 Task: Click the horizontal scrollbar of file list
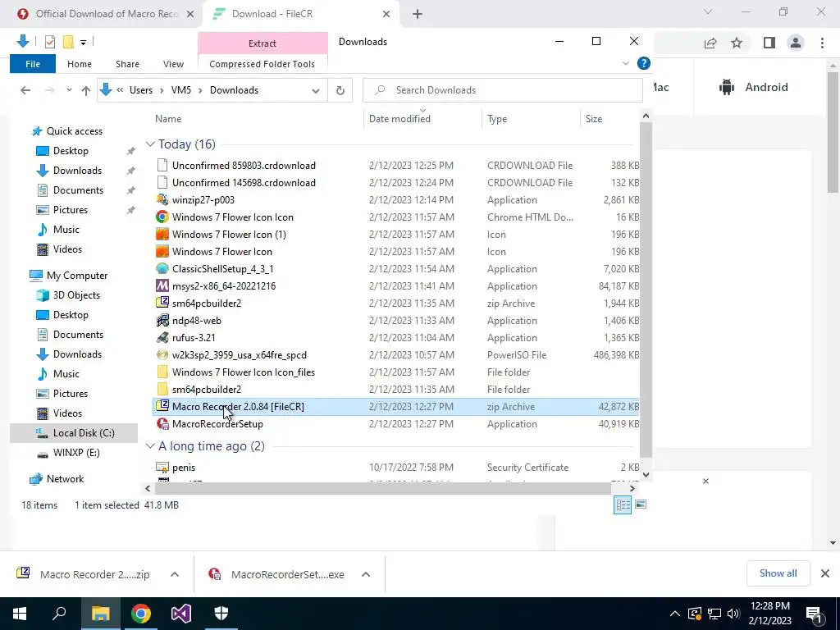pyautogui.click(x=382, y=489)
